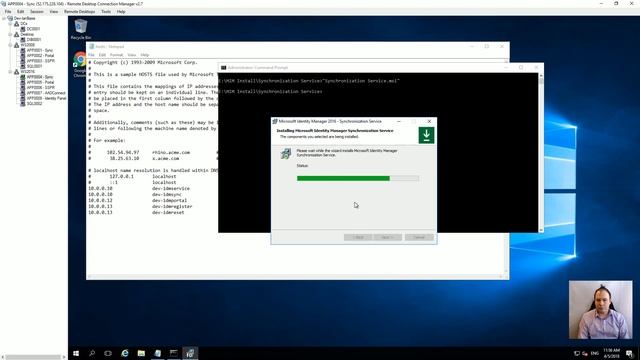Click the installer Back button
Viewport: 640px width, 360px height.
358,237
